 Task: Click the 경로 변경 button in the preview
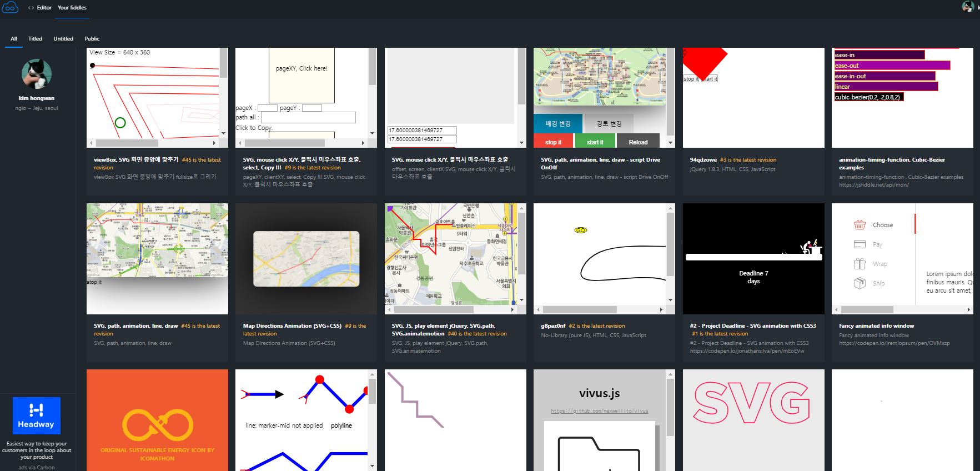[609, 124]
